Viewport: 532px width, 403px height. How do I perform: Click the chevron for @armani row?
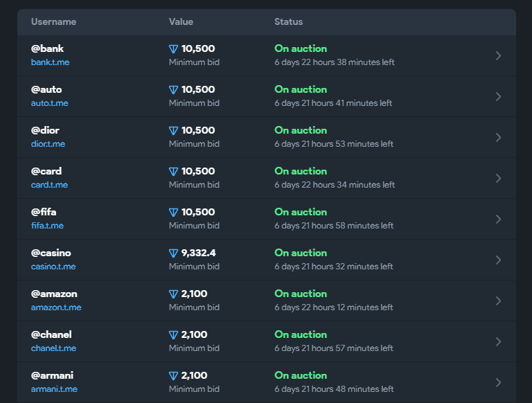coord(498,383)
